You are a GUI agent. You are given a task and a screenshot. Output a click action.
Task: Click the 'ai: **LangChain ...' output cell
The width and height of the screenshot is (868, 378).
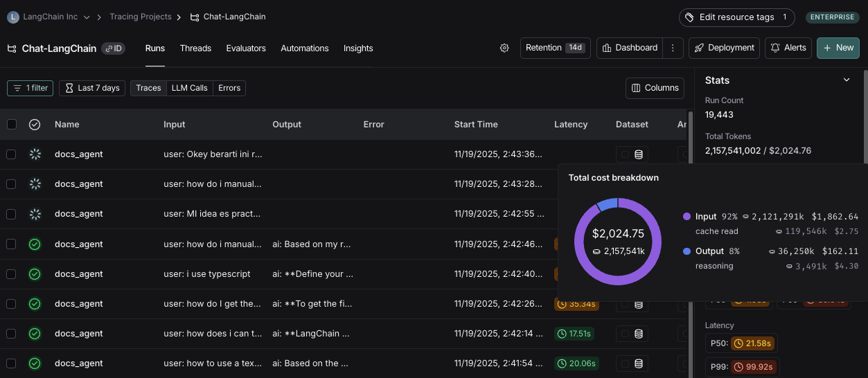pyautogui.click(x=311, y=333)
